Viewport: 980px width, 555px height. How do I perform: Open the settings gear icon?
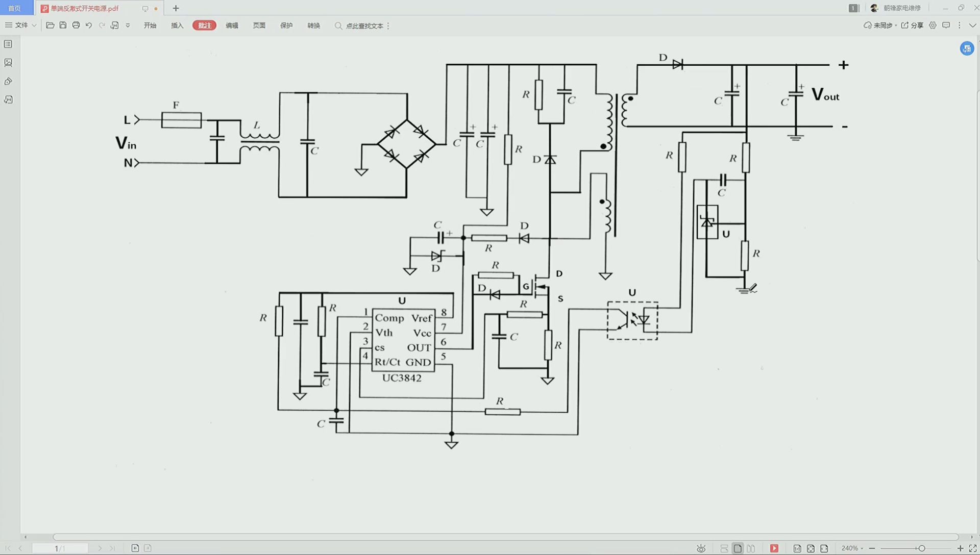coord(933,26)
